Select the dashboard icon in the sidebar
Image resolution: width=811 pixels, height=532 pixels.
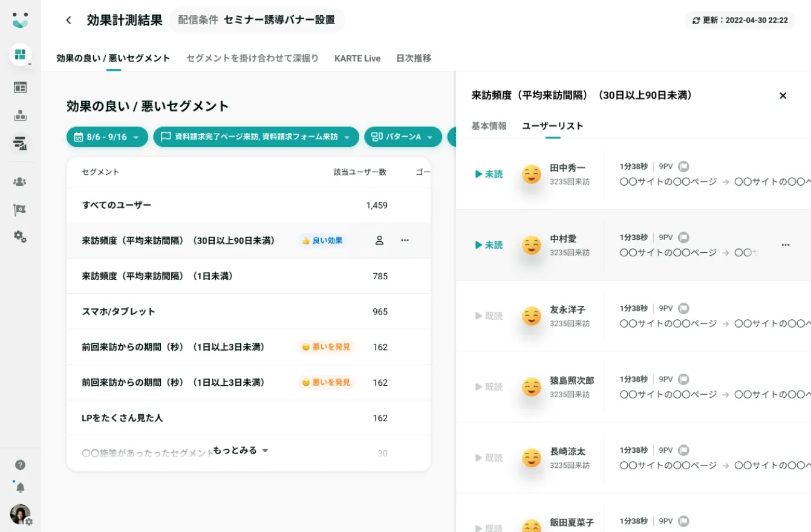click(20, 87)
